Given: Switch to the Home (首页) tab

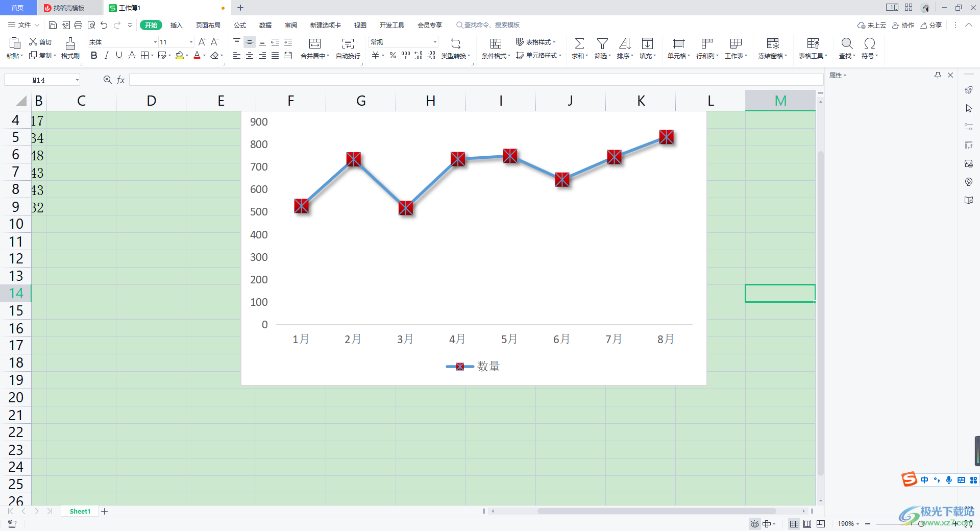Looking at the screenshot, I should pyautogui.click(x=17, y=8).
